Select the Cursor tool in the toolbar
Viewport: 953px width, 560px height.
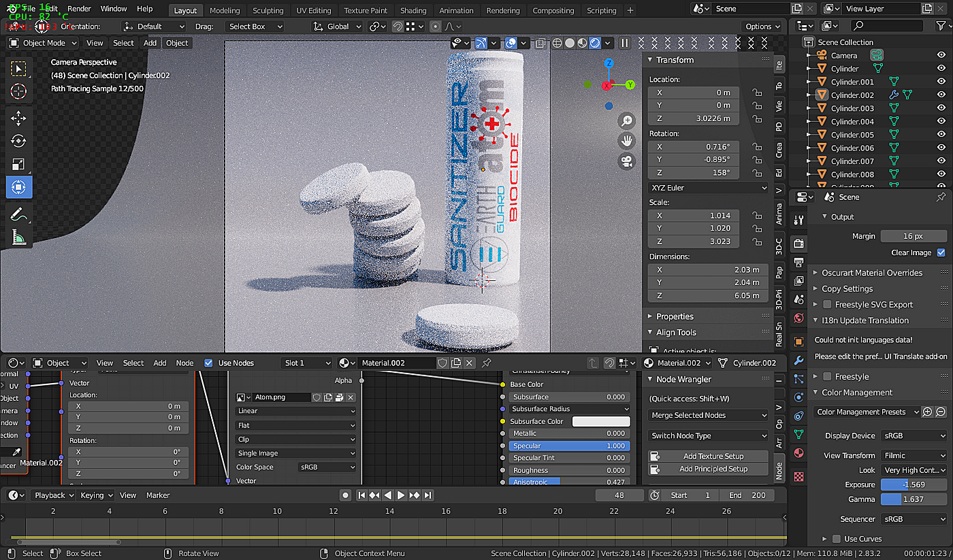[19, 91]
